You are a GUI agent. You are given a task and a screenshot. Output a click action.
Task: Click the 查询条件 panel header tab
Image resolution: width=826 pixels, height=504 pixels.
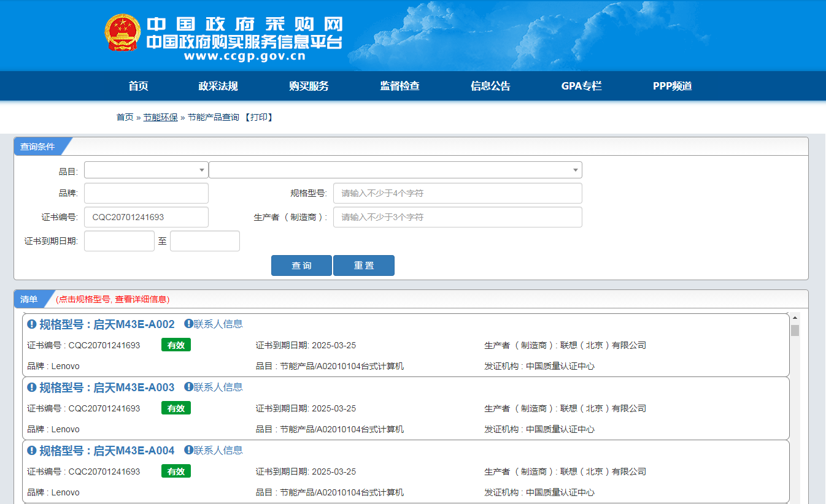tap(37, 147)
